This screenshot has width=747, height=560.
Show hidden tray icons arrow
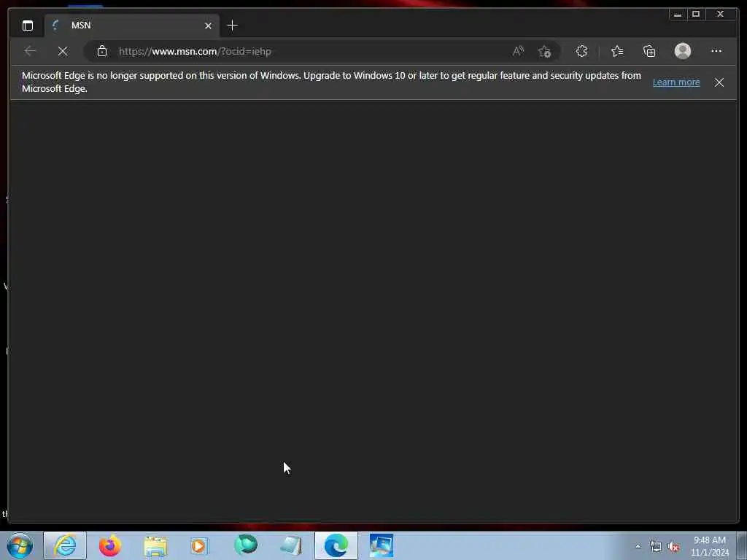pyautogui.click(x=638, y=547)
